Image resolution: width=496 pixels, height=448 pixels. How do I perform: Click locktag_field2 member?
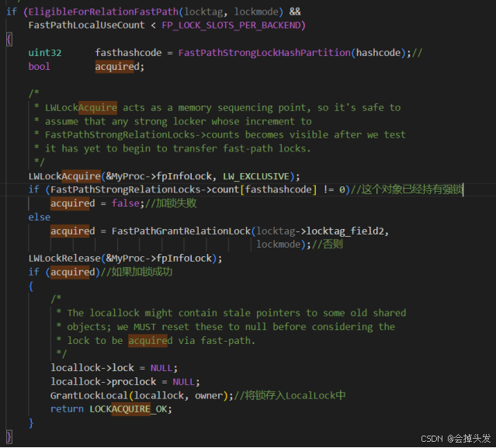[345, 231]
